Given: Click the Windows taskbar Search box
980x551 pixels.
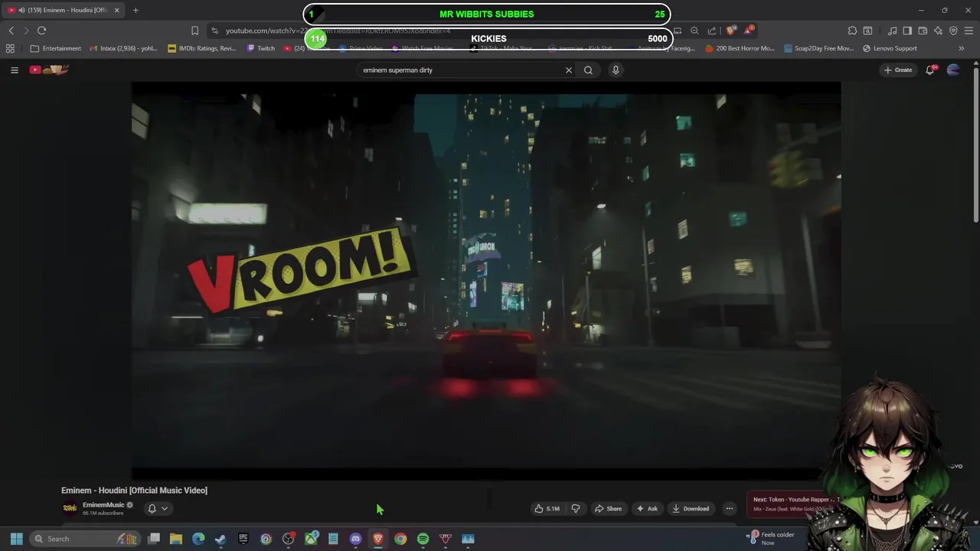Looking at the screenshot, I should [86, 539].
